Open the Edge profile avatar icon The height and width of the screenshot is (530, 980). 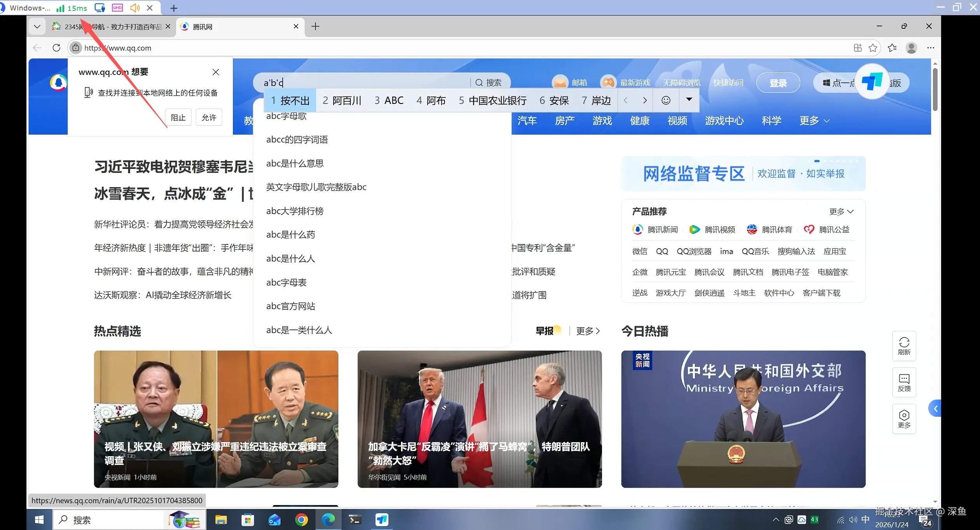(911, 48)
